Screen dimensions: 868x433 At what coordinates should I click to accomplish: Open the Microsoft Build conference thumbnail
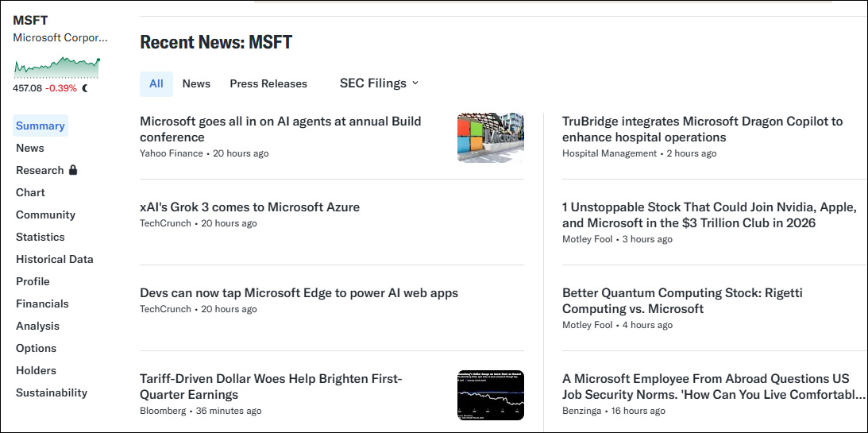click(x=490, y=137)
